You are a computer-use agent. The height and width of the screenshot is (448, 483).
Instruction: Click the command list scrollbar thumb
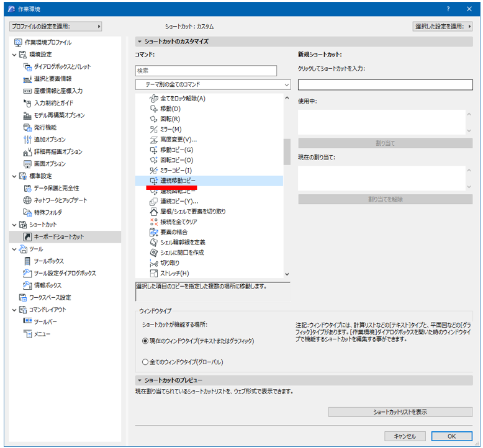click(x=287, y=152)
